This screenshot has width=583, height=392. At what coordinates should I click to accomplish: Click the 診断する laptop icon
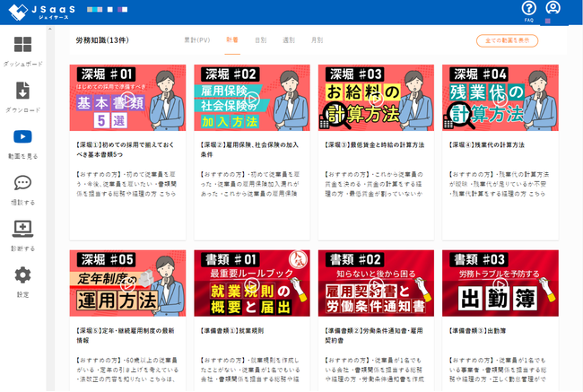pyautogui.click(x=22, y=230)
